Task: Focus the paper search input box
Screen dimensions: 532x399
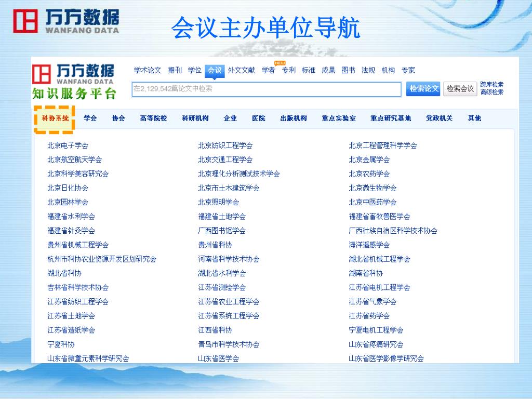Action: 267,89
